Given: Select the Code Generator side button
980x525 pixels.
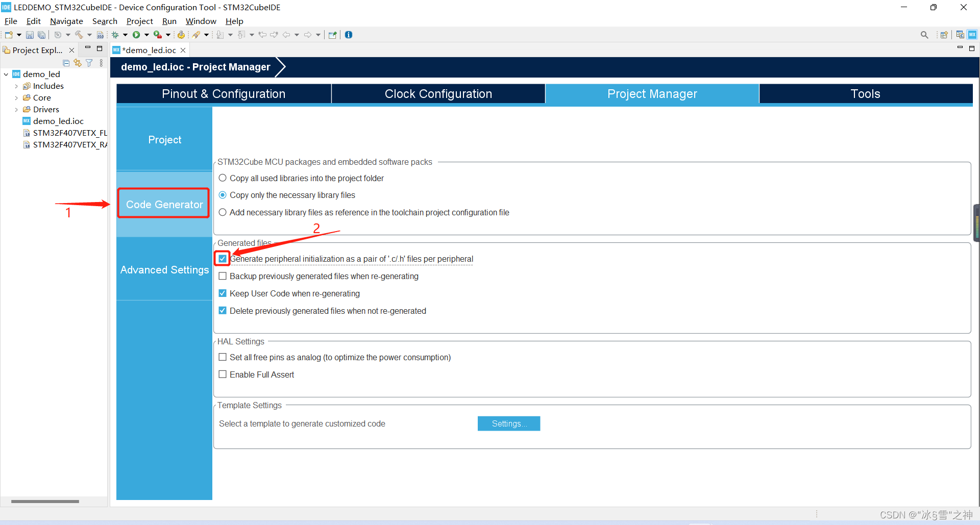Looking at the screenshot, I should [x=164, y=204].
